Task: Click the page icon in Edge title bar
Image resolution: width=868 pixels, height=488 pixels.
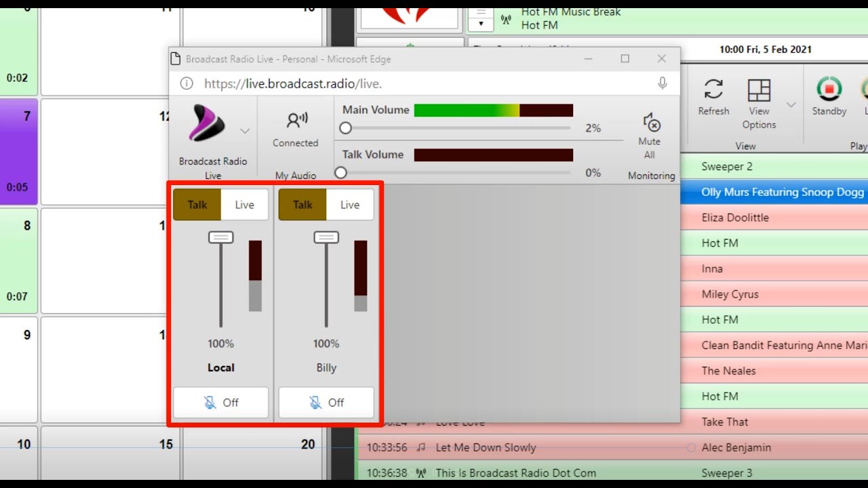Action: [x=176, y=59]
